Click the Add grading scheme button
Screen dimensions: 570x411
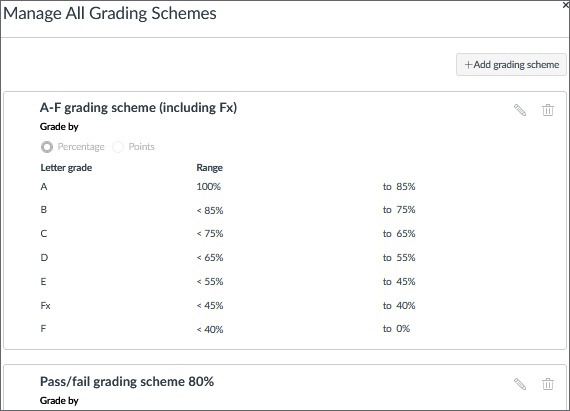point(511,65)
